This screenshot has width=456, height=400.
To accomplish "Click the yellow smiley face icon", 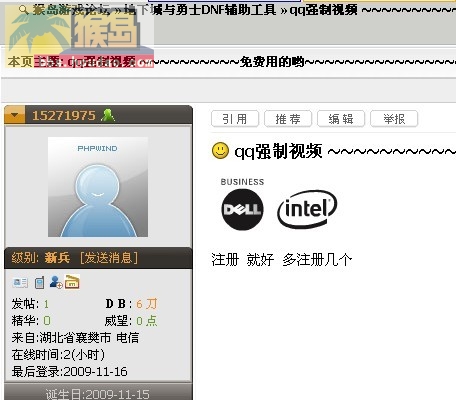I will pos(220,151).
